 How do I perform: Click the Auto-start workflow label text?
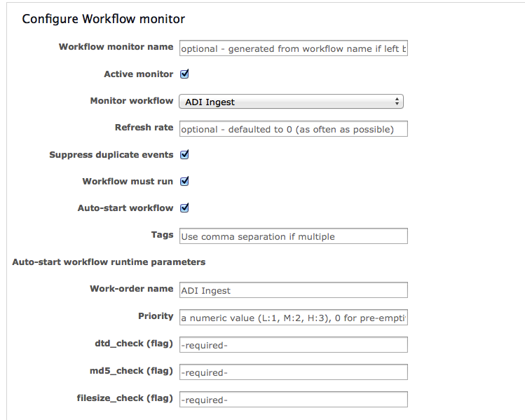point(125,208)
